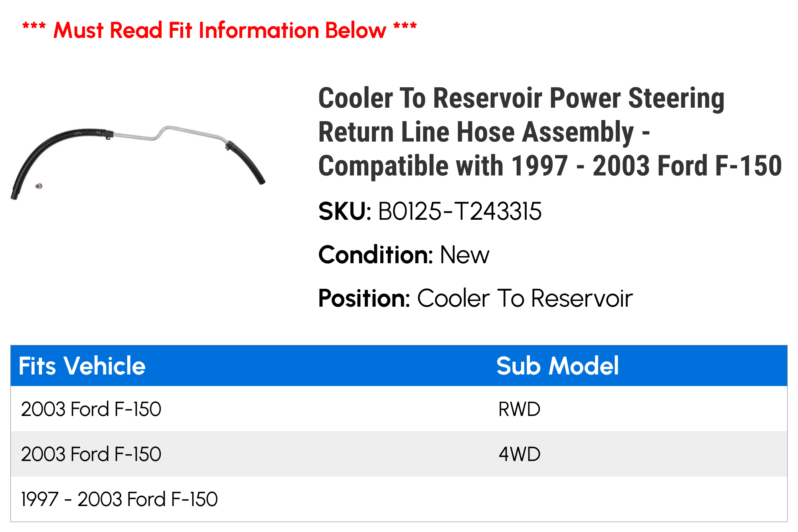798x532 pixels.
Task: Select the 2003 Ford F-150 RWD row
Action: click(399, 409)
